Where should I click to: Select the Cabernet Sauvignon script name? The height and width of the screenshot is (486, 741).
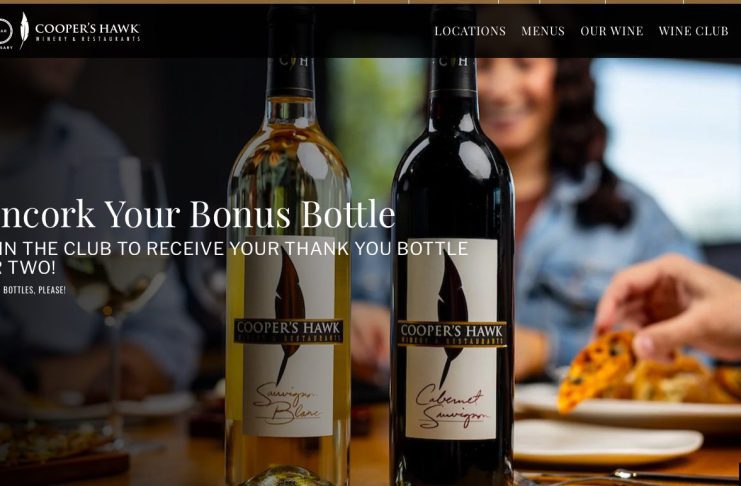[x=452, y=409]
